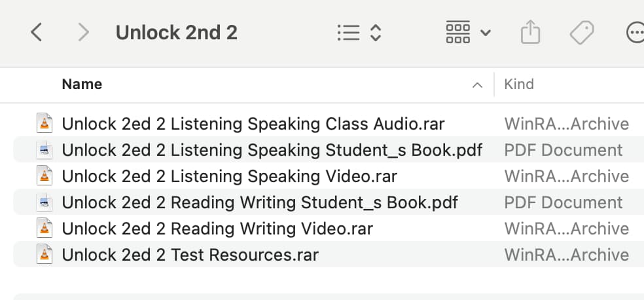Select Unlock 2ed 2 Listening Speaking Video.rar

click(x=329, y=176)
